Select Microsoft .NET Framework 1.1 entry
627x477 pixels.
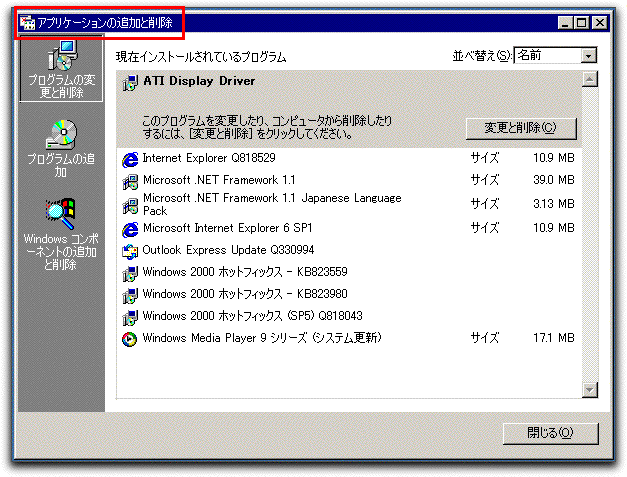(349, 181)
